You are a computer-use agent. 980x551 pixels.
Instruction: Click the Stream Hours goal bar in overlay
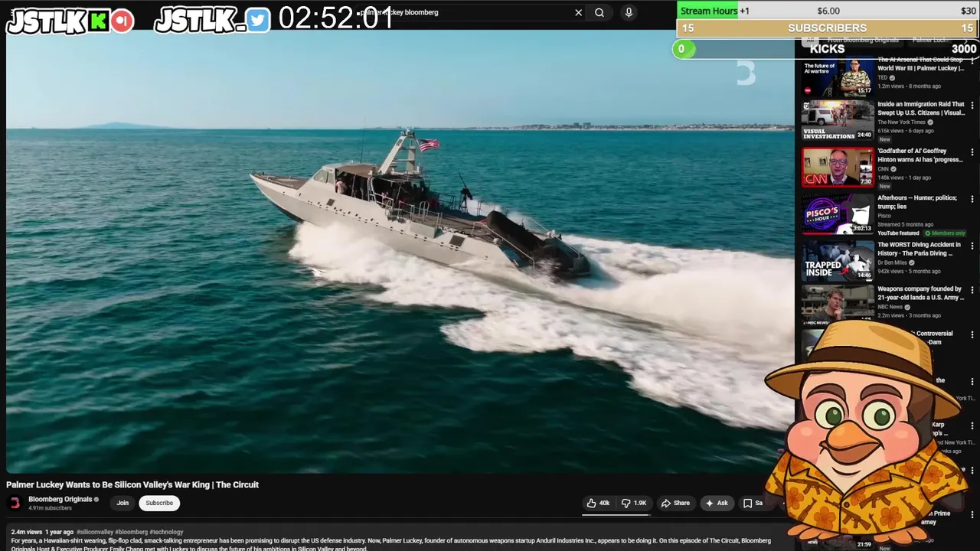[827, 11]
